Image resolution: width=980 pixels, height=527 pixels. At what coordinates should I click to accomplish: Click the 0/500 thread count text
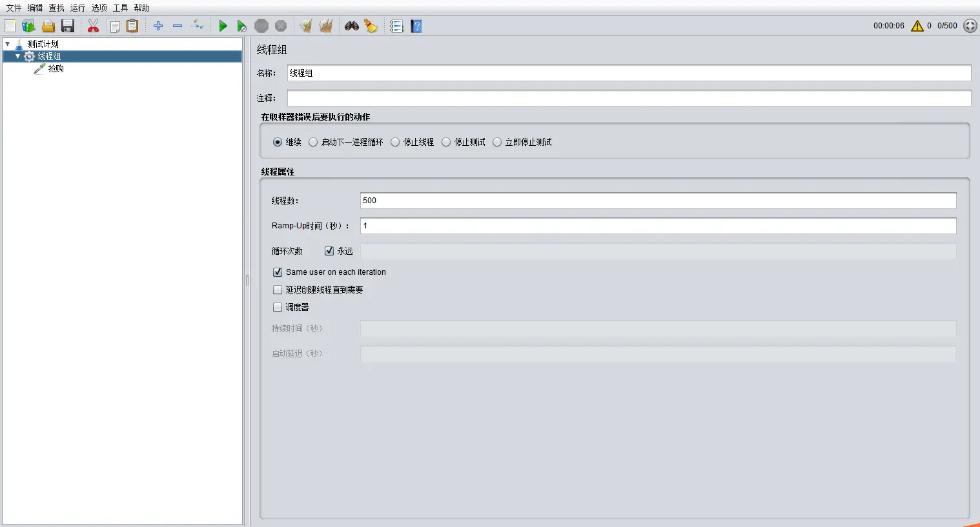(947, 26)
